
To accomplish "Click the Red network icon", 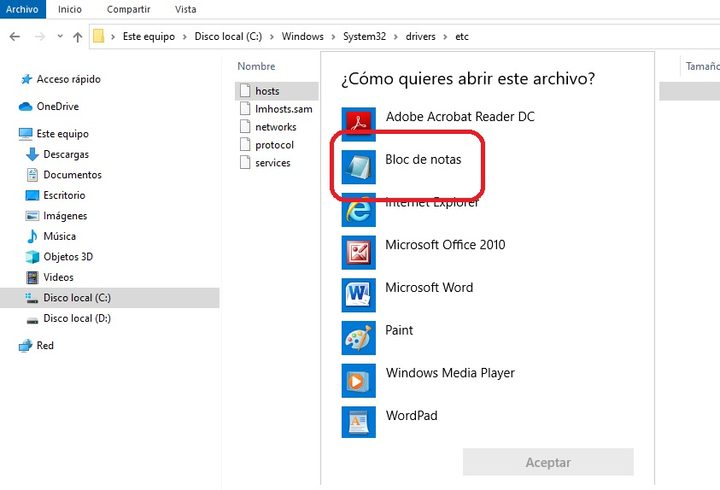I will (x=25, y=345).
